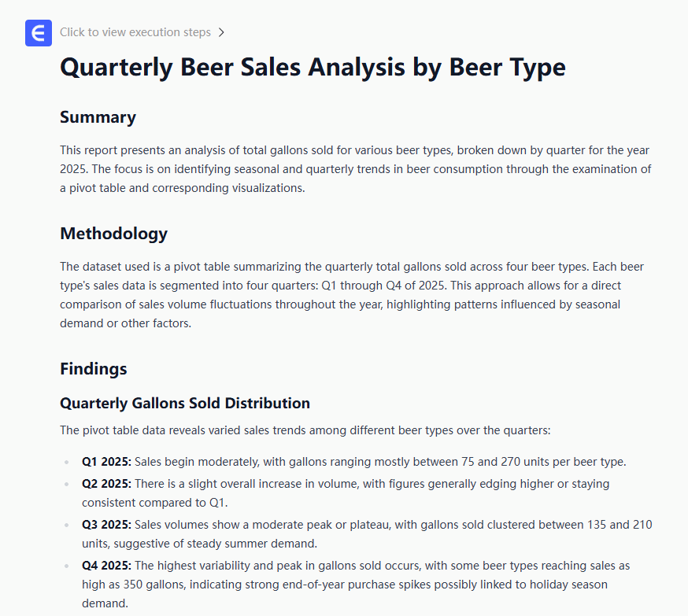The width and height of the screenshot is (688, 616).
Task: Click to view execution steps link
Action: click(x=135, y=32)
